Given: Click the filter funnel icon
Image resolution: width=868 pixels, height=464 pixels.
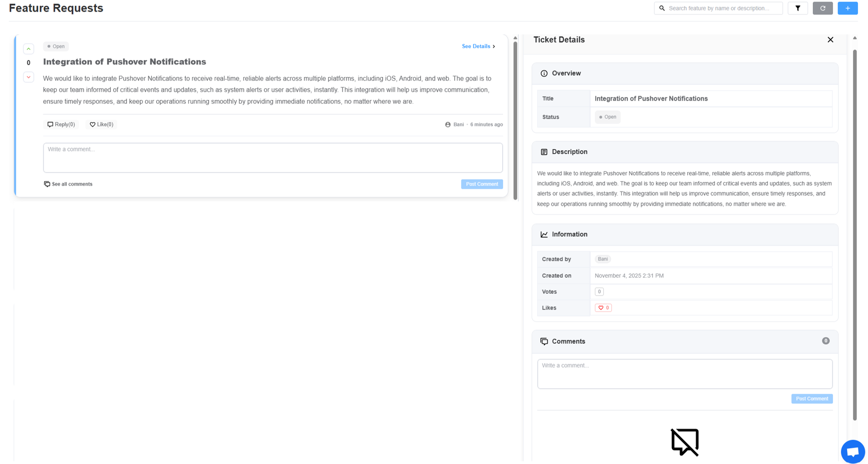Looking at the screenshot, I should pyautogui.click(x=798, y=8).
